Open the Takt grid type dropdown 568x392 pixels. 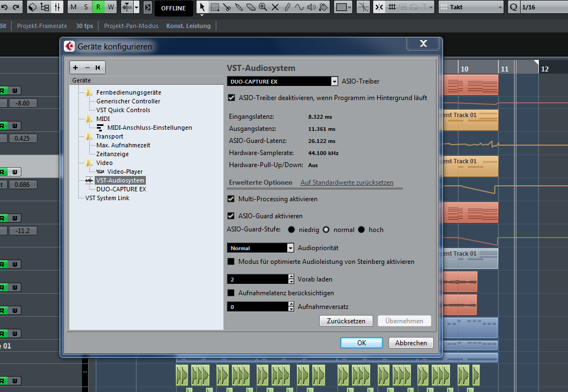click(x=471, y=7)
